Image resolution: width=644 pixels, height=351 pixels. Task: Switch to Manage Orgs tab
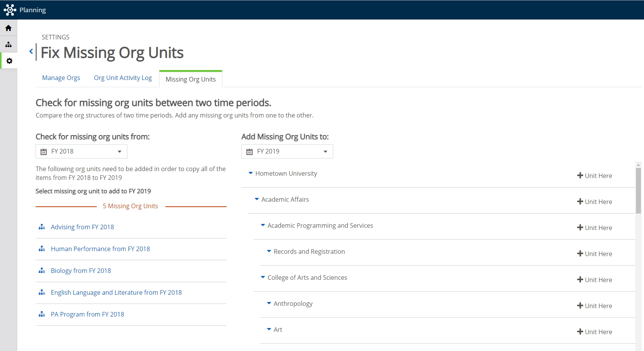tap(61, 78)
